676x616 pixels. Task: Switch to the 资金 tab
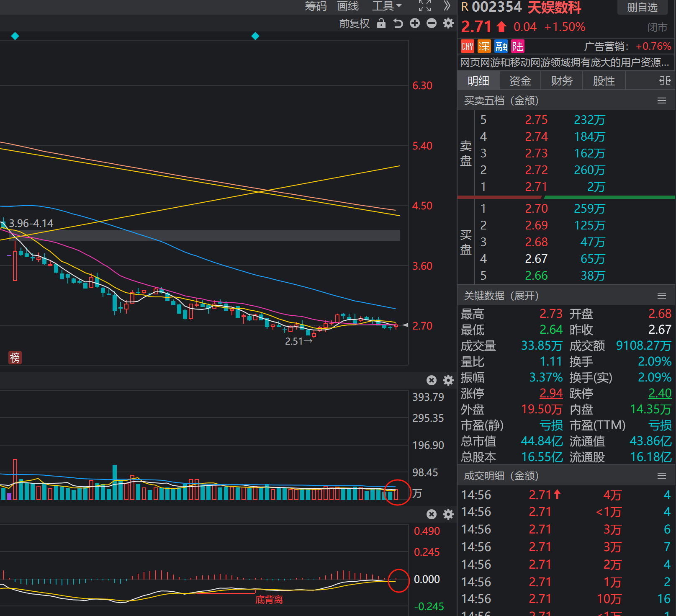coord(520,81)
